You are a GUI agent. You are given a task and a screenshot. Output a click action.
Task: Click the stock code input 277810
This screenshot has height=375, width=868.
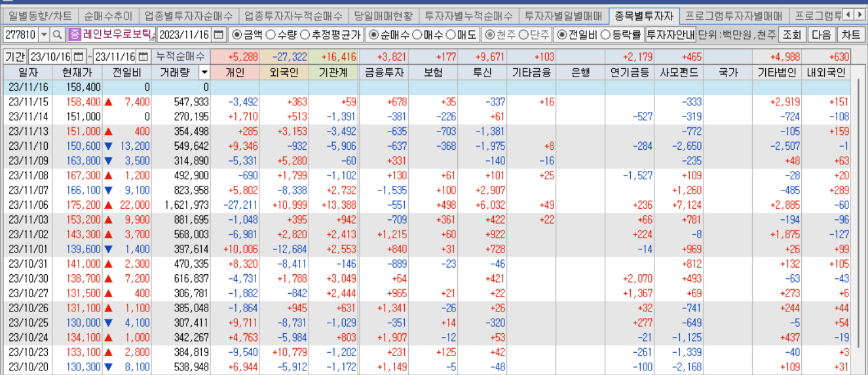20,35
